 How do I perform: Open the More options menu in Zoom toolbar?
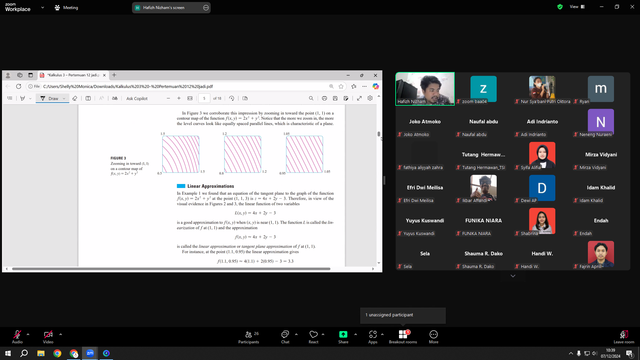click(x=433, y=336)
